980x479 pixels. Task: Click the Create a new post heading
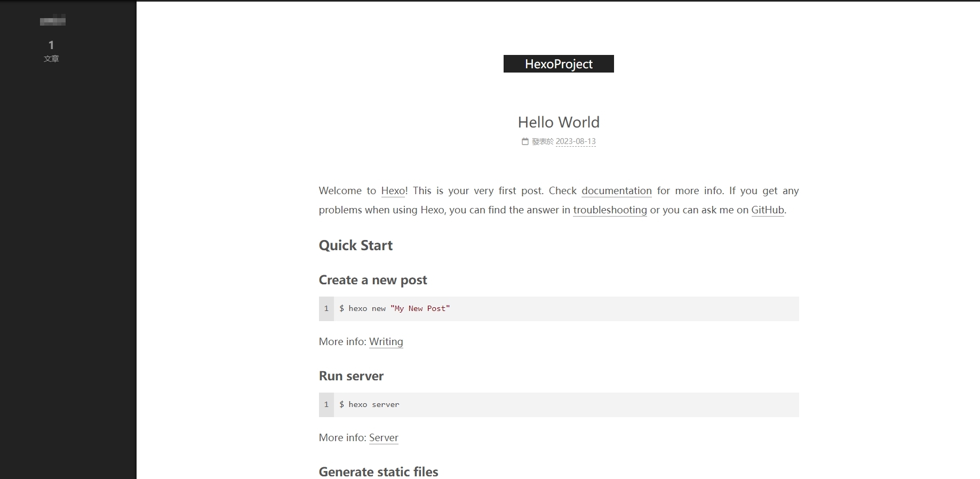(373, 280)
